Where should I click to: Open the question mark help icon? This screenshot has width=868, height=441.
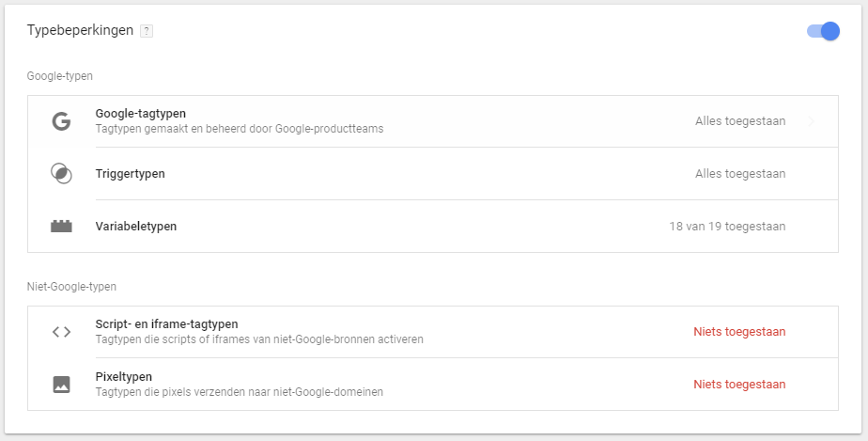pyautogui.click(x=147, y=31)
